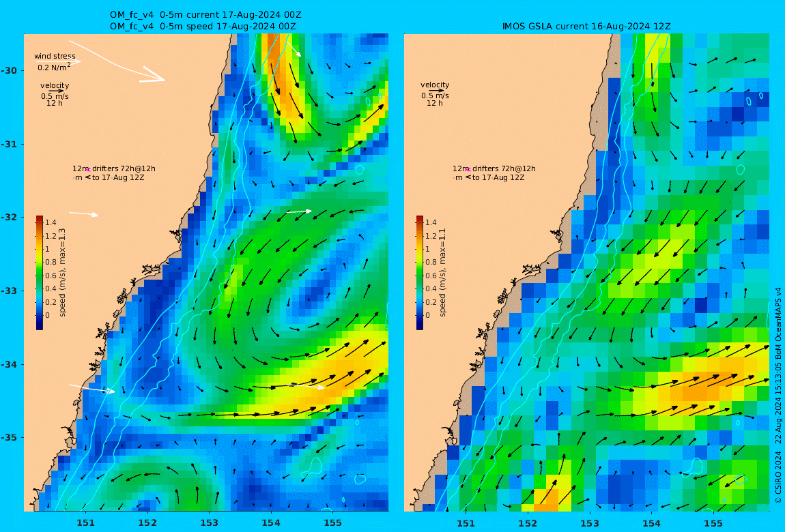Click '12m drifters 72h@12h' in right panel
This screenshot has height=532, width=785.
coord(494,168)
